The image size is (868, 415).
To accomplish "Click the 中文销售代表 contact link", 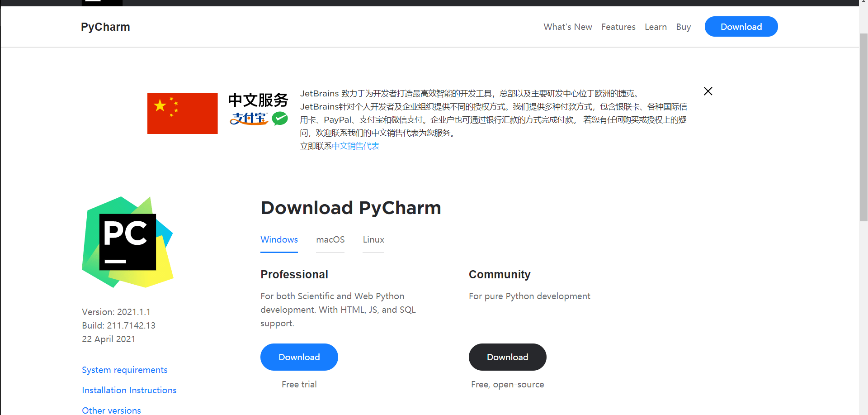I will click(355, 146).
